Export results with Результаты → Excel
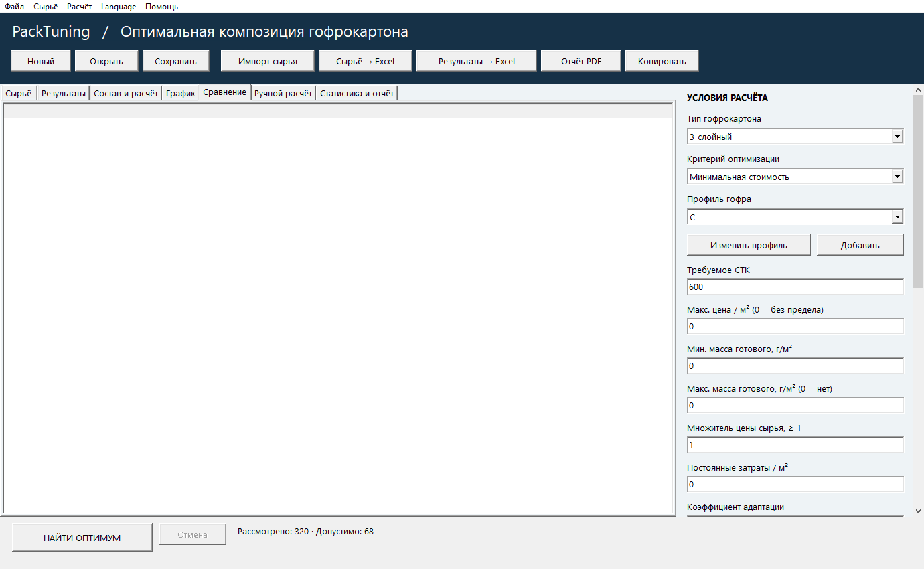This screenshot has height=569, width=924. (476, 61)
